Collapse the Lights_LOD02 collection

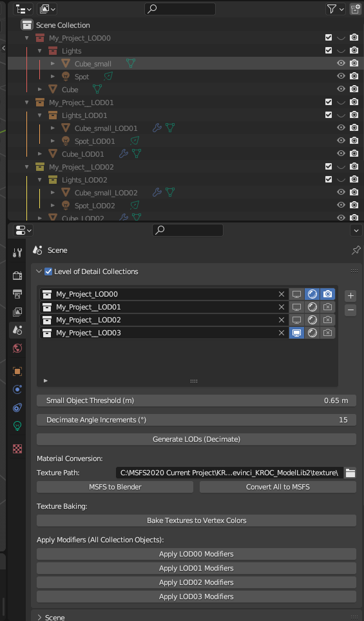(39, 180)
